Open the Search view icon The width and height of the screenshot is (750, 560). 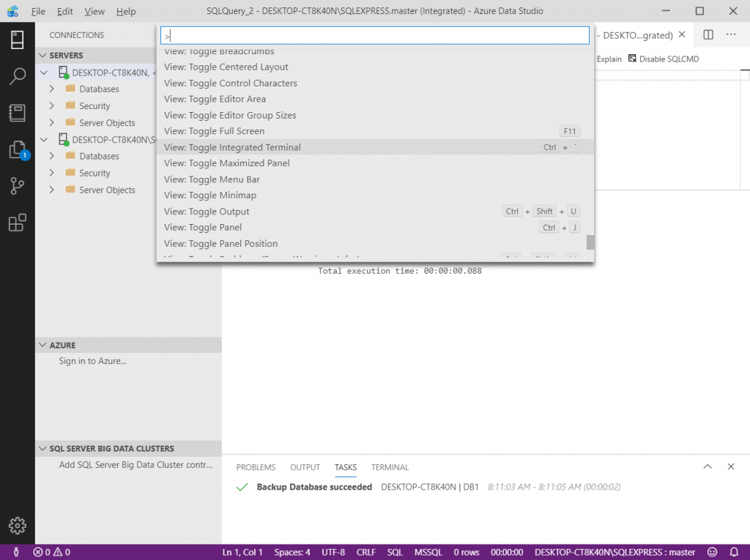[x=18, y=77]
